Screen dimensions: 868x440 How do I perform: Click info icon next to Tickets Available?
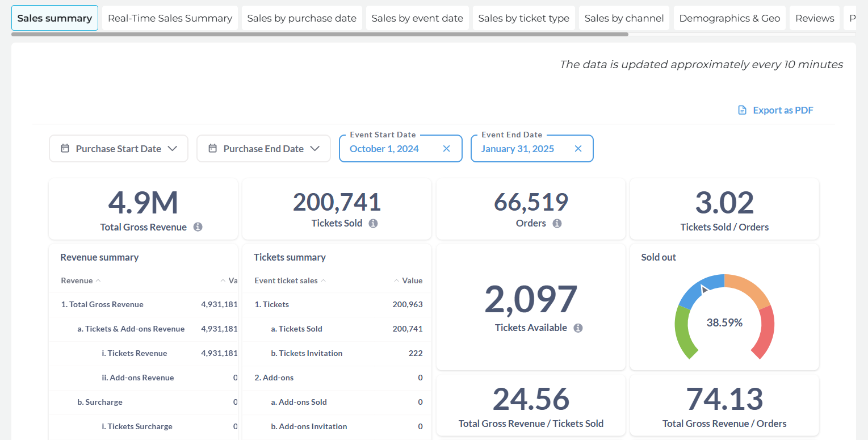(578, 328)
